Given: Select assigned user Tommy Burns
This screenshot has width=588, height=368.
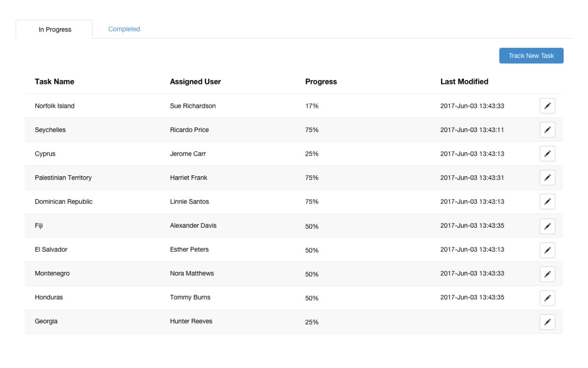Looking at the screenshot, I should point(190,297).
